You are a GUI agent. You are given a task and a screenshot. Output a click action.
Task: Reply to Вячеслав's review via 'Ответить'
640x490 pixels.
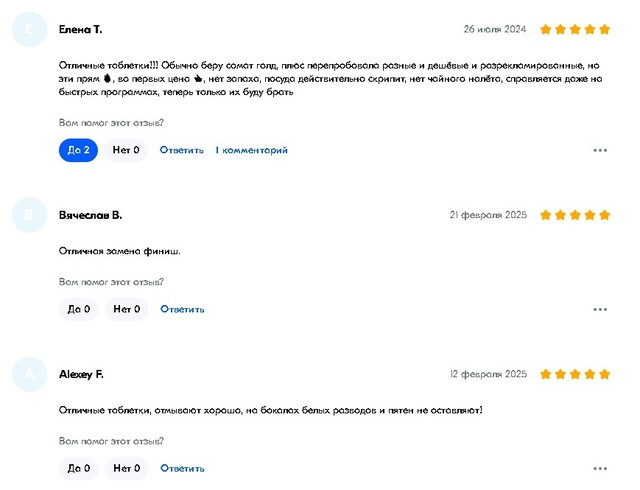click(x=182, y=309)
